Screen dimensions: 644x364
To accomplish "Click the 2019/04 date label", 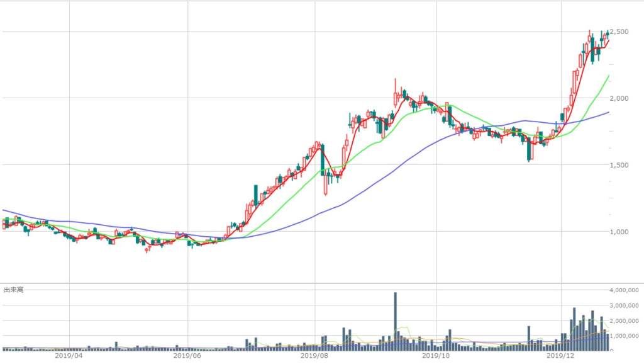I will coord(69,355).
